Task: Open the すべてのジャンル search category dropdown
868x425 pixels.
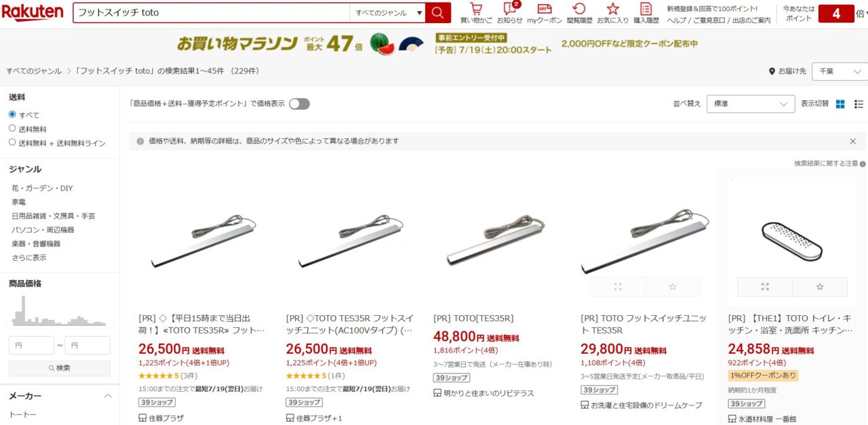Action: [388, 12]
